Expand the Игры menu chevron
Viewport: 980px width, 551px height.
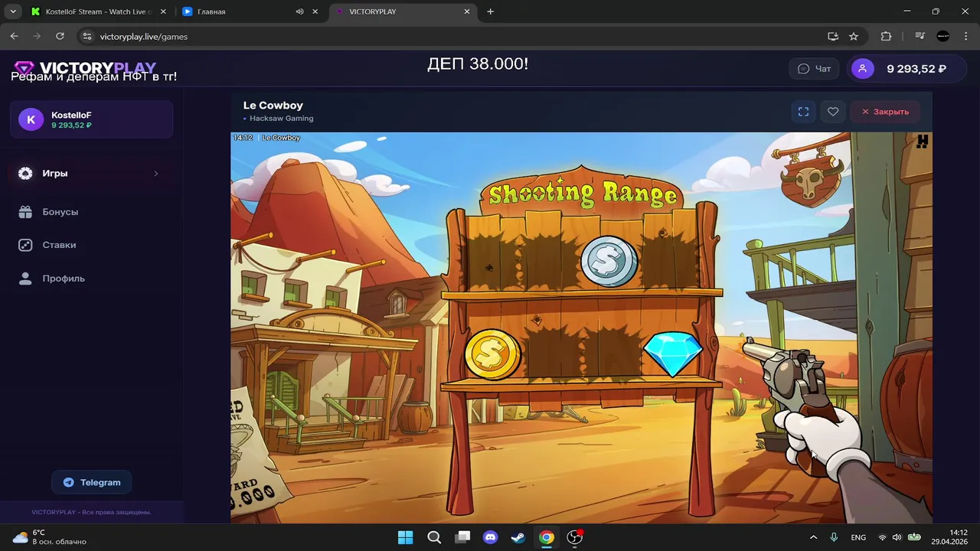click(156, 174)
